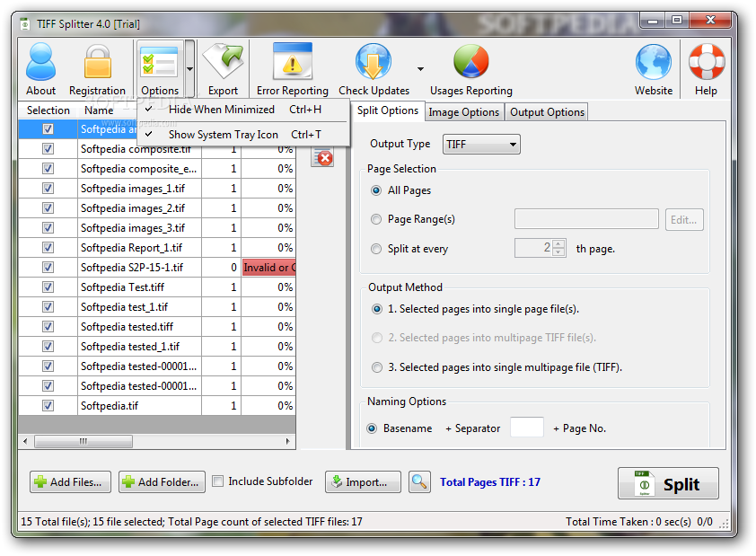The height and width of the screenshot is (556, 756).
Task: Uncheck the Softpedia Test.tiff checkbox
Action: [x=48, y=287]
